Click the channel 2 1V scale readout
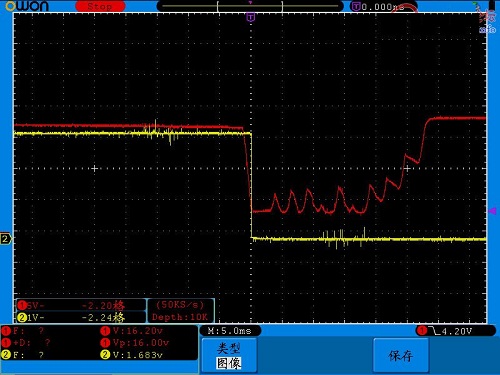Viewport: 500px width, 375px height. 81,317
